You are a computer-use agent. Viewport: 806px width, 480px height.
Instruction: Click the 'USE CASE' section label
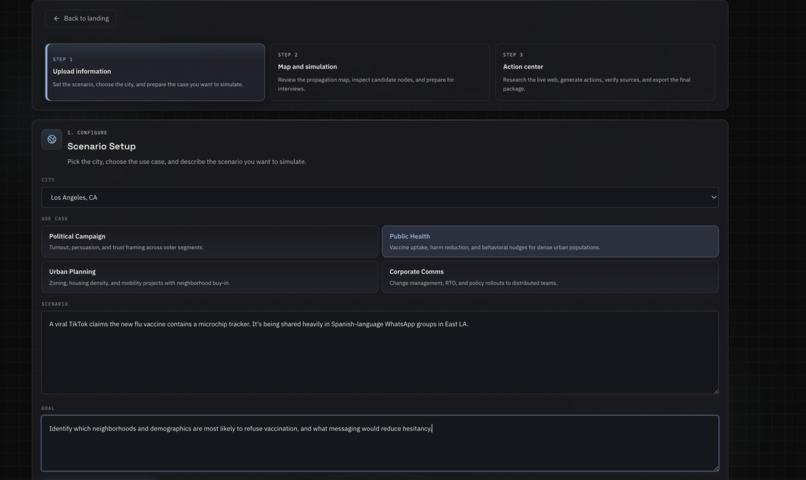pos(54,219)
